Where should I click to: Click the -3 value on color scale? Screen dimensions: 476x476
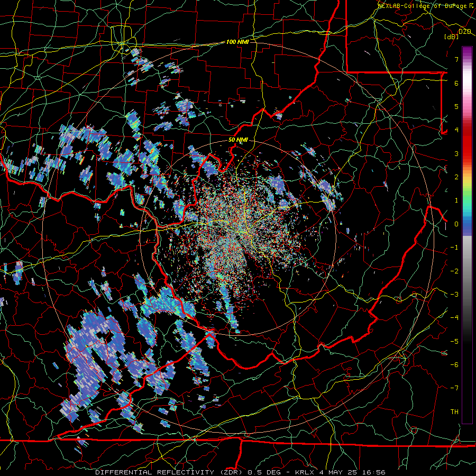[454, 294]
